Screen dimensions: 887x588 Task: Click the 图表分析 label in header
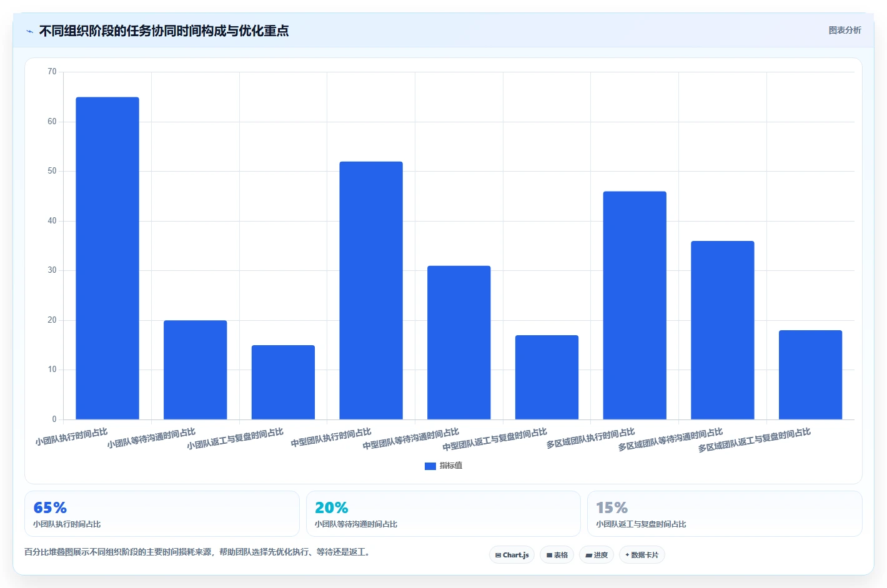tap(845, 30)
